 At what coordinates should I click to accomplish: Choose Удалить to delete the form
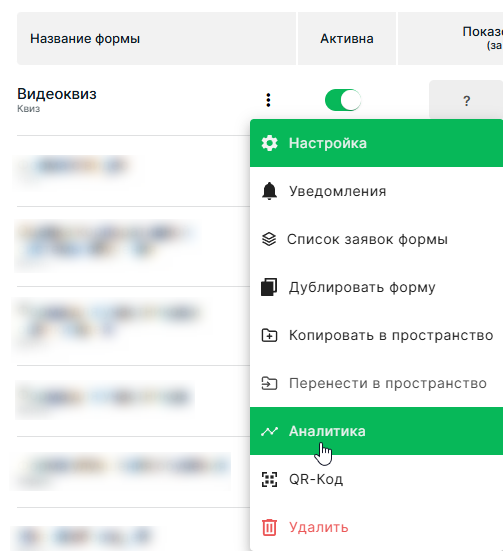376,527
